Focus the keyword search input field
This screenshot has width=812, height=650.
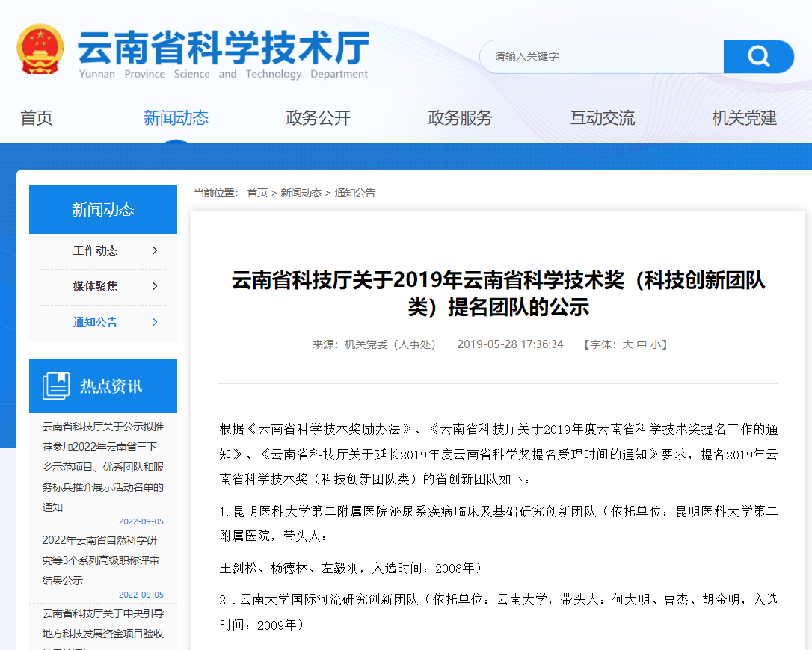coord(602,57)
